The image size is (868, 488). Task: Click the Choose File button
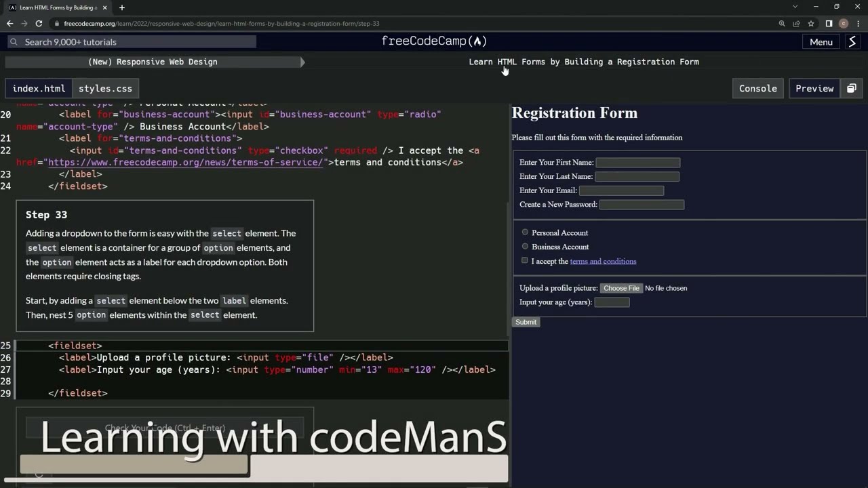(621, 288)
